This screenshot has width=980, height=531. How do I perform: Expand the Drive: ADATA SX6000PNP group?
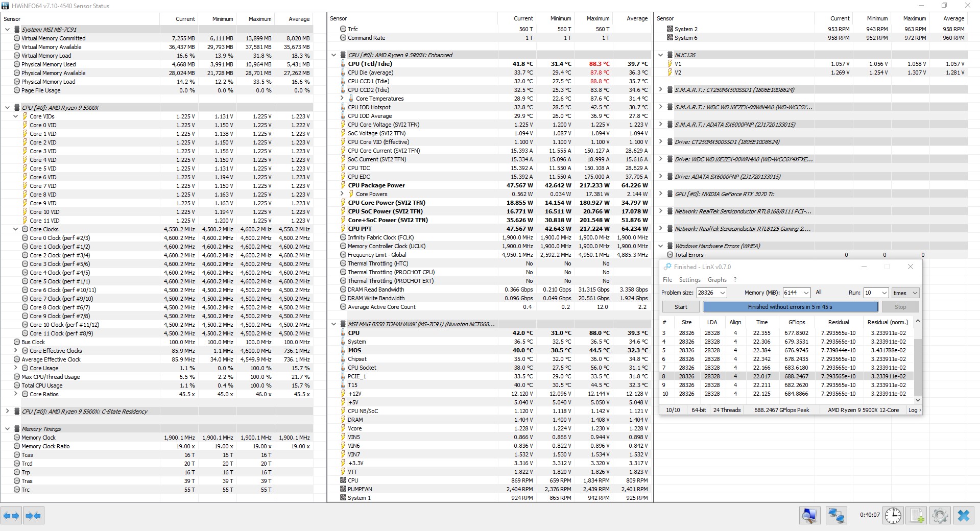660,177
